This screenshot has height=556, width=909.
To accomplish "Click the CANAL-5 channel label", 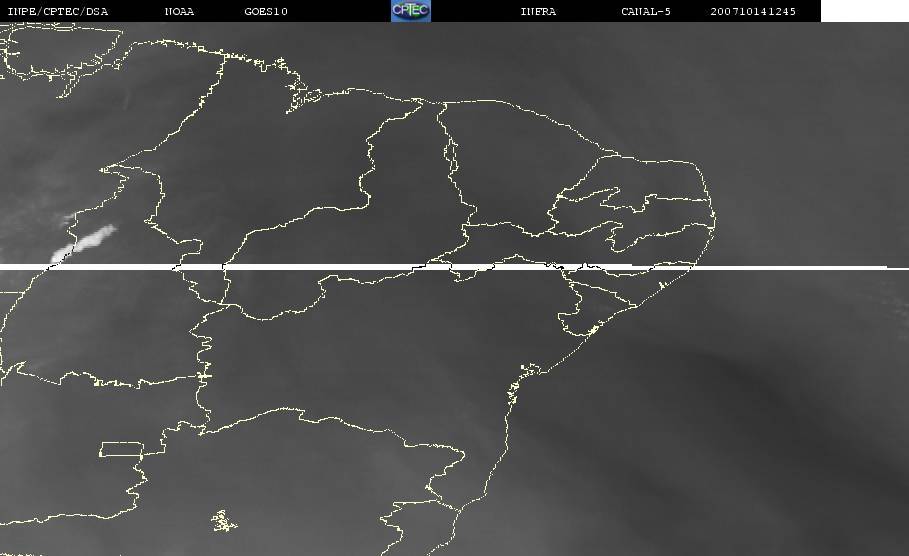I will (x=646, y=12).
